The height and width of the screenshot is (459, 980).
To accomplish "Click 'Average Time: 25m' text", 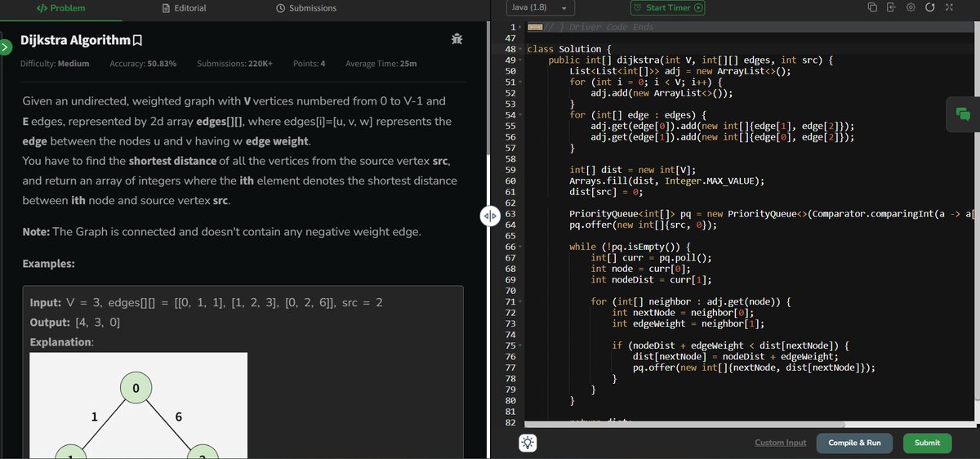I will pos(381,64).
